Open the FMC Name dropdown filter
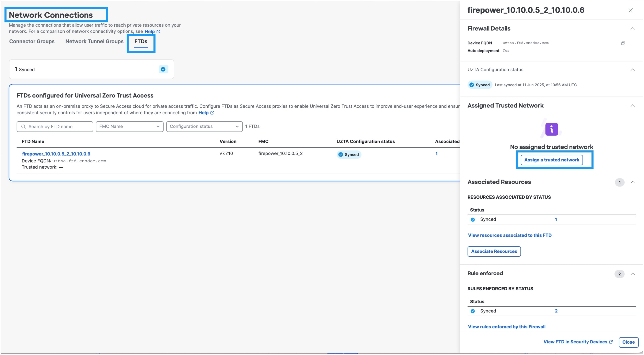Screen dimensions: 644x355 (129, 126)
